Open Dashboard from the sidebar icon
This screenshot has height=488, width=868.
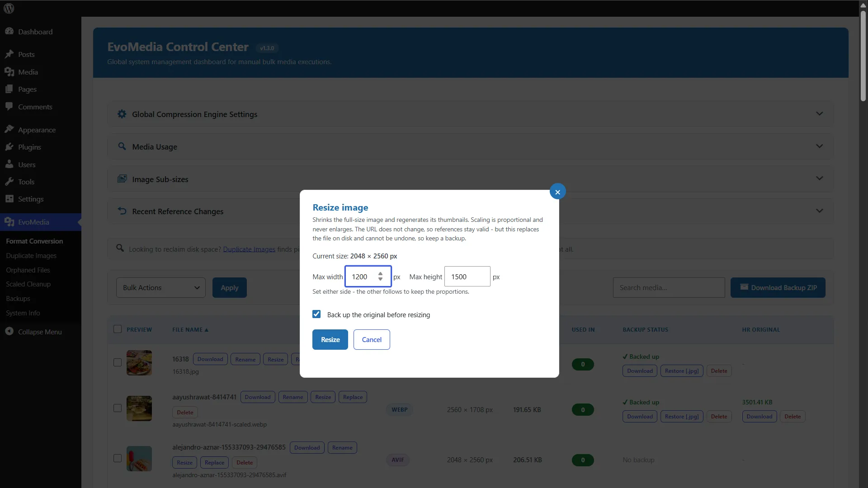tap(9, 31)
